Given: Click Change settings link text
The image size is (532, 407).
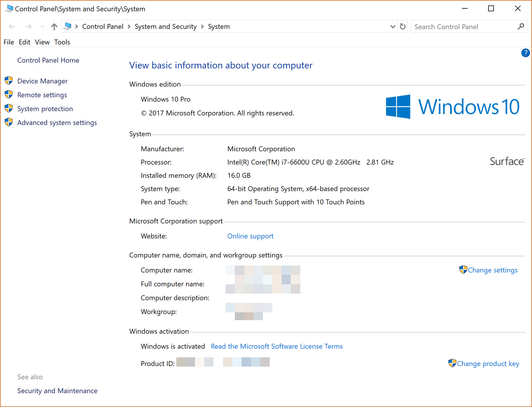Looking at the screenshot, I should pos(492,270).
